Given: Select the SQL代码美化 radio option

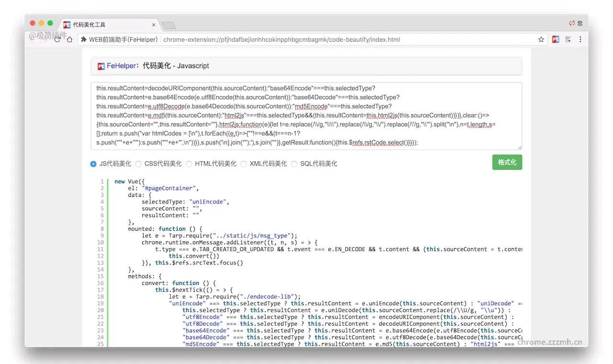Looking at the screenshot, I should point(294,164).
